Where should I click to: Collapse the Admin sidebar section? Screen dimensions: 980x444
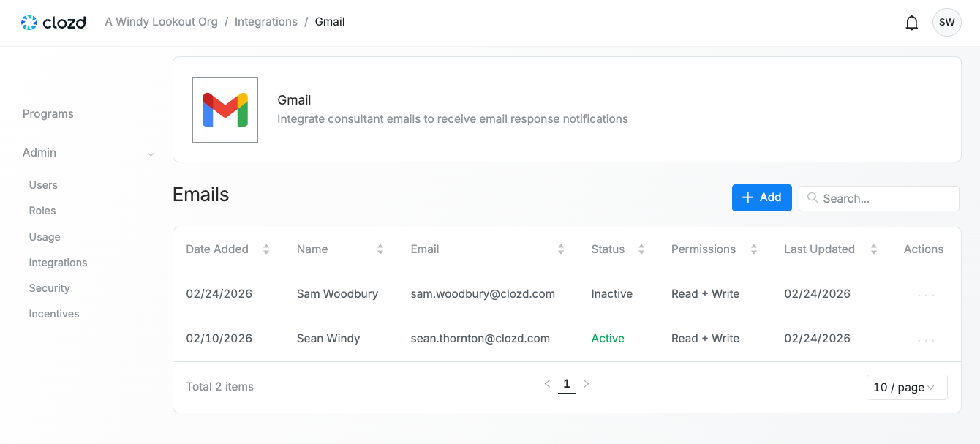151,154
